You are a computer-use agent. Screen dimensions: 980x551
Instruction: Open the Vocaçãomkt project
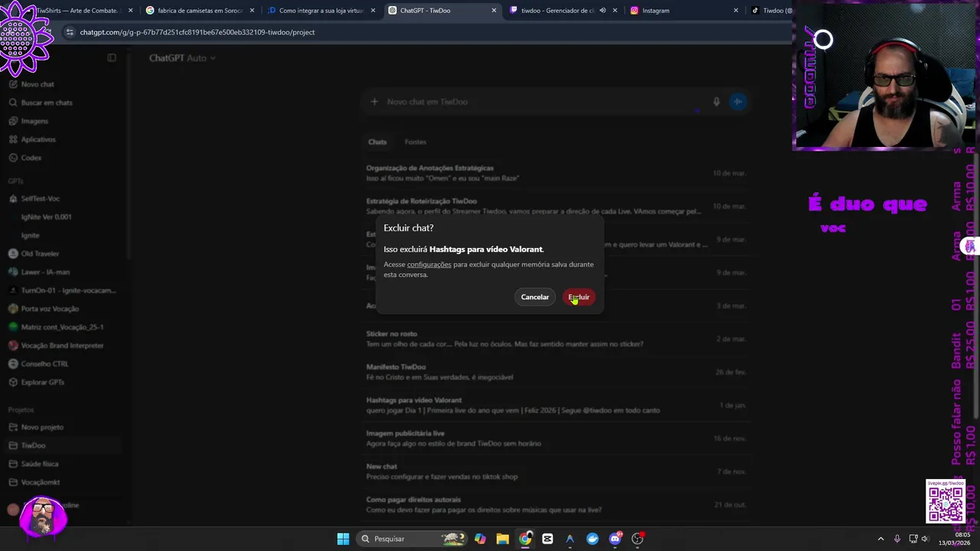64,482
